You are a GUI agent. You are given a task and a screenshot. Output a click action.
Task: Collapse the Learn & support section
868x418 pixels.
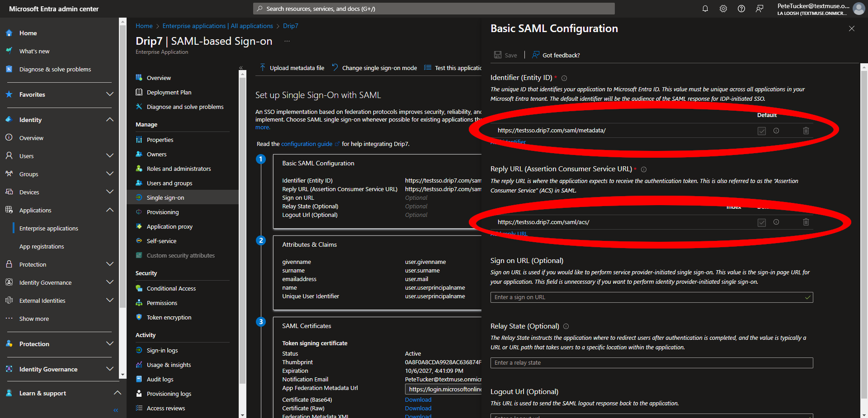(x=117, y=393)
